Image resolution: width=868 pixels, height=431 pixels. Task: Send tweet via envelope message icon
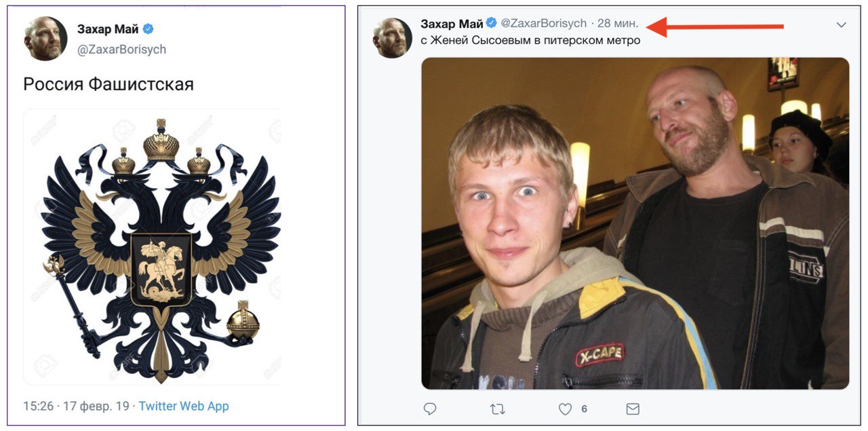pos(633,409)
